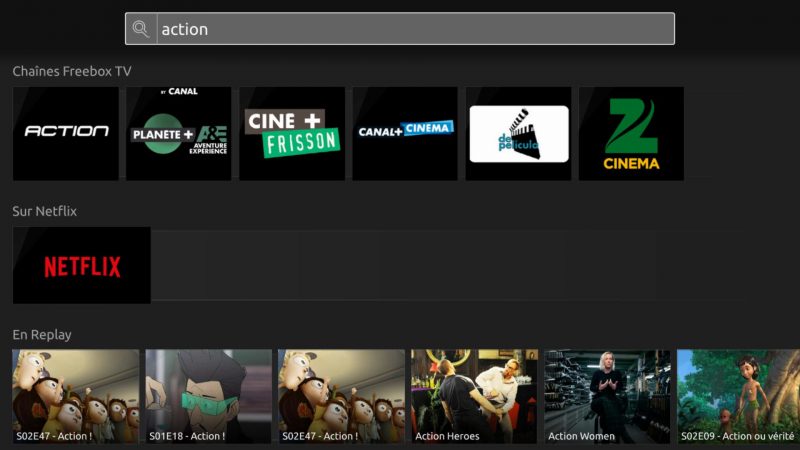This screenshot has width=800, height=450.
Task: Click the "En Replay" section heading
Action: click(x=42, y=335)
